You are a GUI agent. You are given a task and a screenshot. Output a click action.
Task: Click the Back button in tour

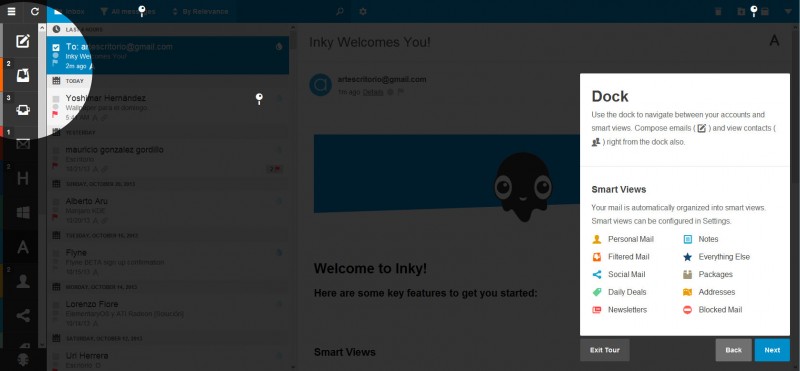click(x=733, y=350)
